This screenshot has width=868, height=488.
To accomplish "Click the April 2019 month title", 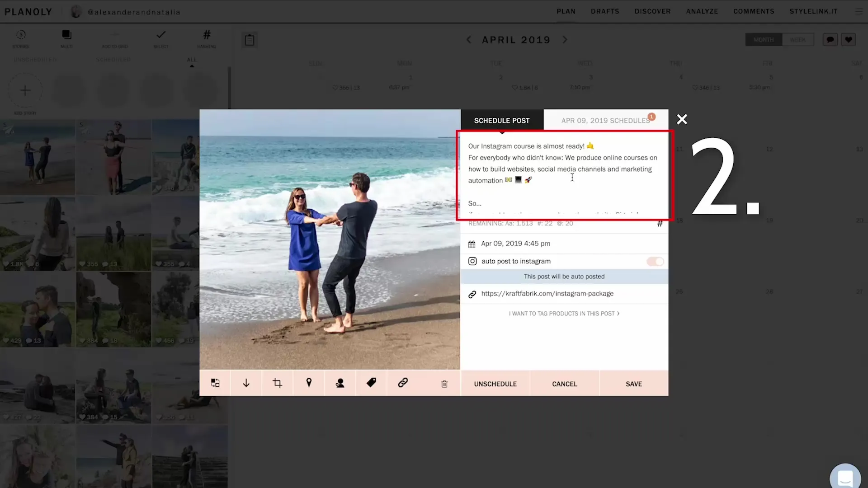I will (516, 40).
